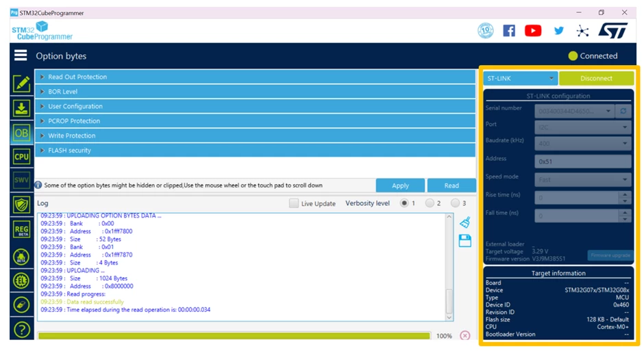Open the REG registers beta icon
The width and height of the screenshot is (644, 351).
point(21,230)
